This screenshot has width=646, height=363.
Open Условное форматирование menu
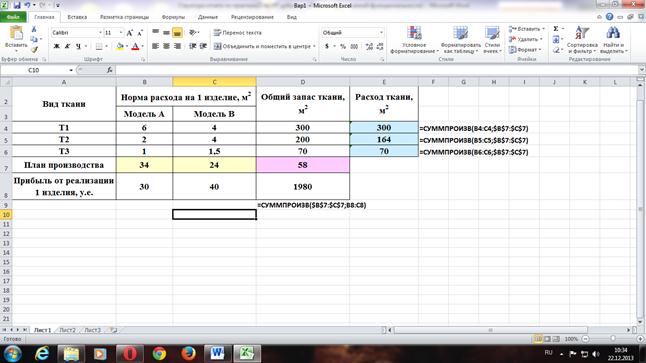[x=414, y=40]
